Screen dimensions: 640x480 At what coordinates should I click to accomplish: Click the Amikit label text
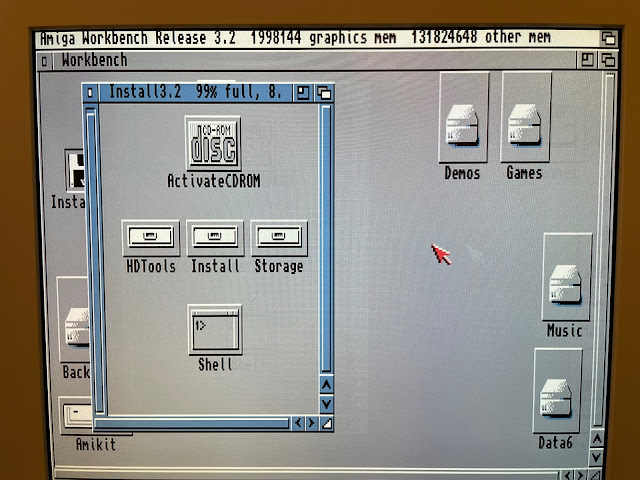pyautogui.click(x=96, y=444)
